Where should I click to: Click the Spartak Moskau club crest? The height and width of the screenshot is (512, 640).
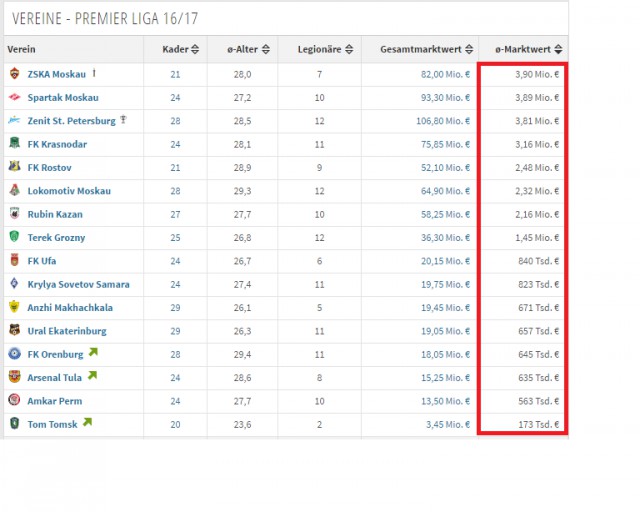tap(15, 97)
